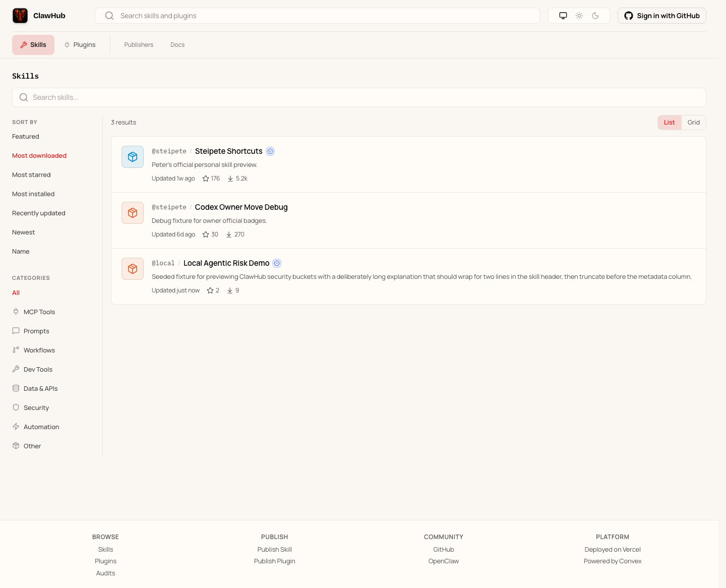
Task: Click download icon showing 5.2k
Action: pos(230,179)
